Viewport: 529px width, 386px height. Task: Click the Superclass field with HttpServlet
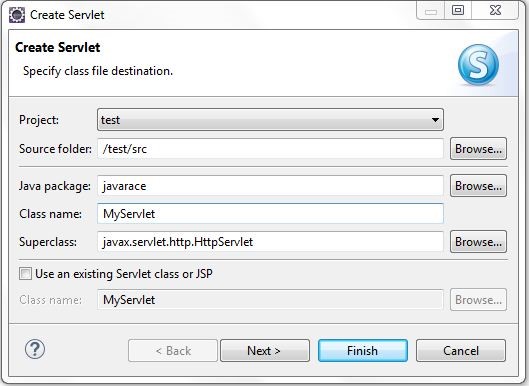[x=270, y=242]
